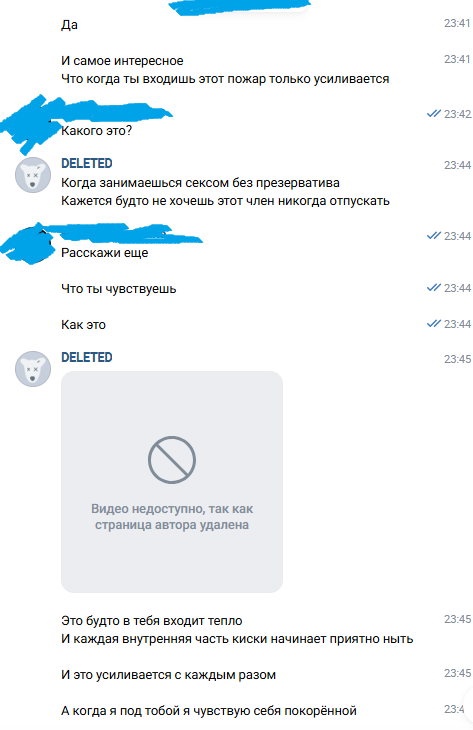Viewport: 473px width, 730px height.
Task: Click the 23:41 timestamp next to "Да"
Action: [x=457, y=23]
